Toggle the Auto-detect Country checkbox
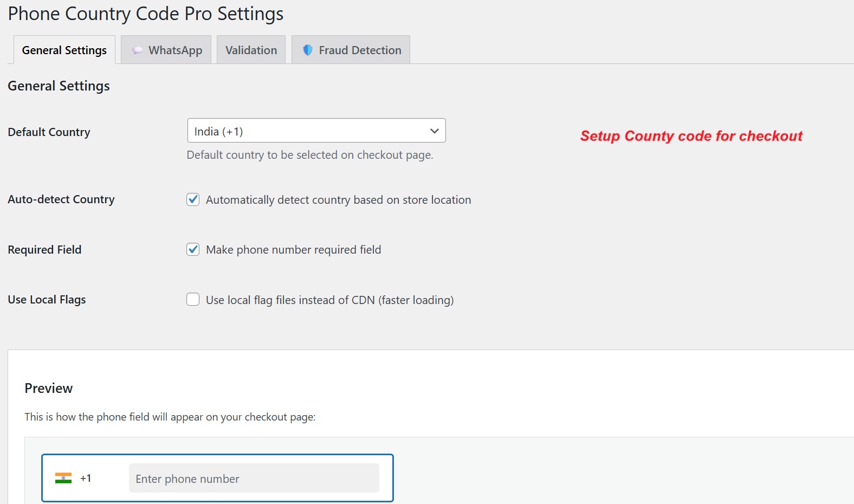854x504 pixels. 193,199
